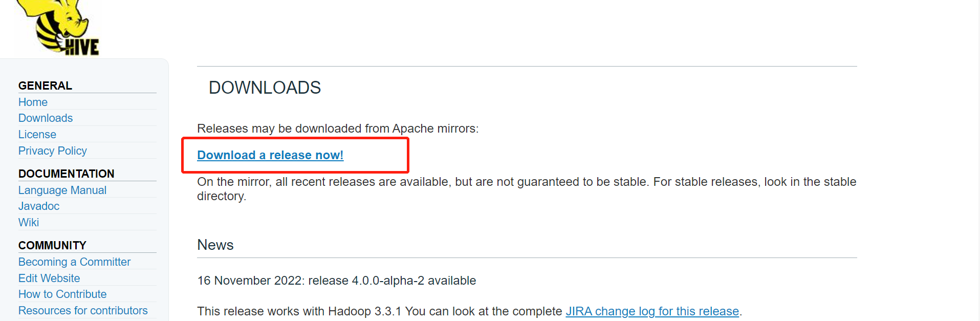The image size is (980, 321).
Task: Select the Edit Website link
Action: (x=49, y=278)
